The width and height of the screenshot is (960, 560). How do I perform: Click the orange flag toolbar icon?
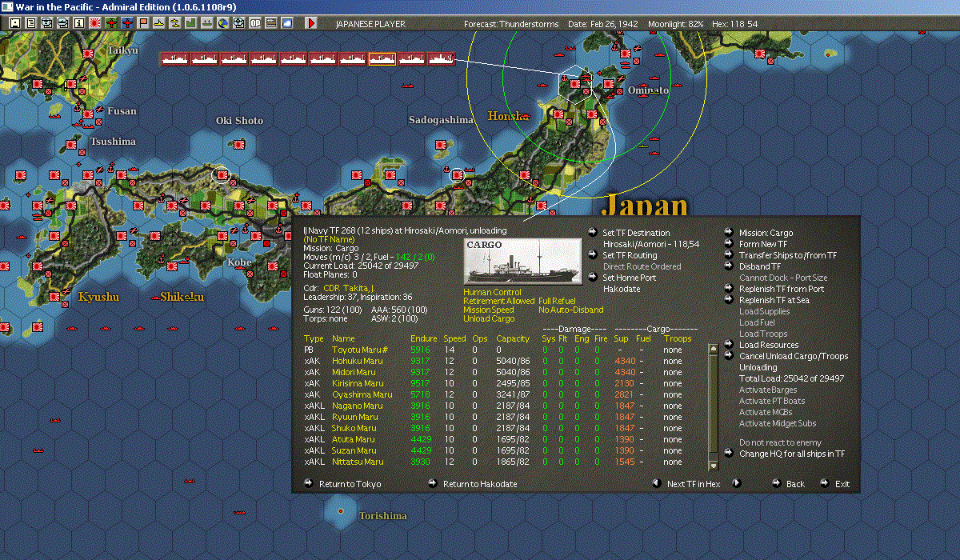click(144, 23)
